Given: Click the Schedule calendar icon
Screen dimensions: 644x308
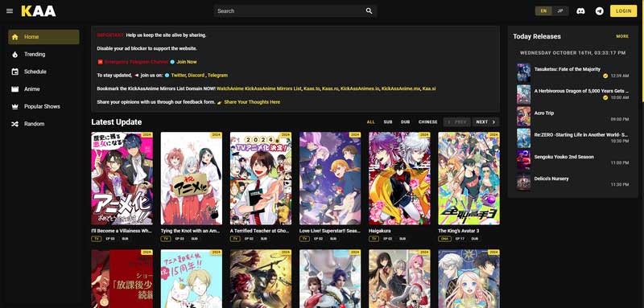Looking at the screenshot, I should tap(15, 72).
